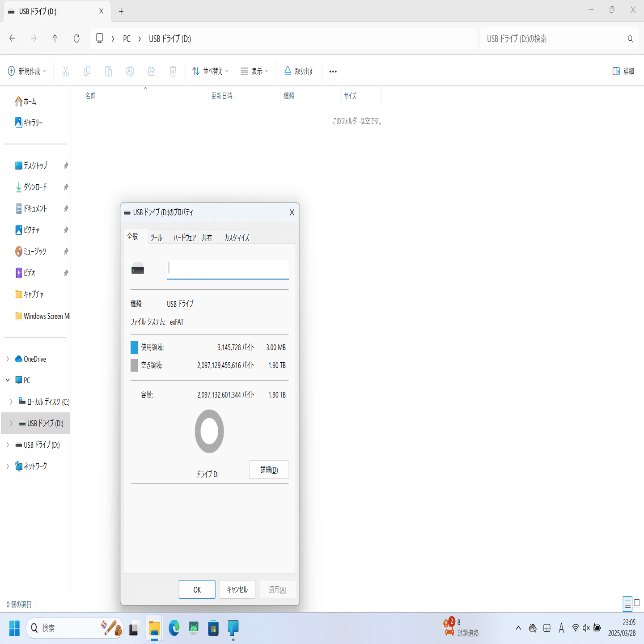
Task: Collapse the PC tree node
Action: (8, 380)
